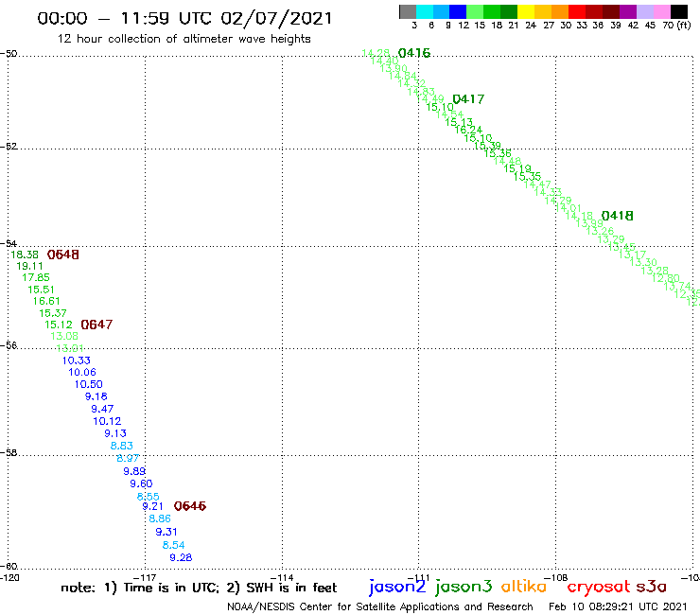700x615 pixels.
Task: Click the -114 longitude axis label
Action: point(282,577)
